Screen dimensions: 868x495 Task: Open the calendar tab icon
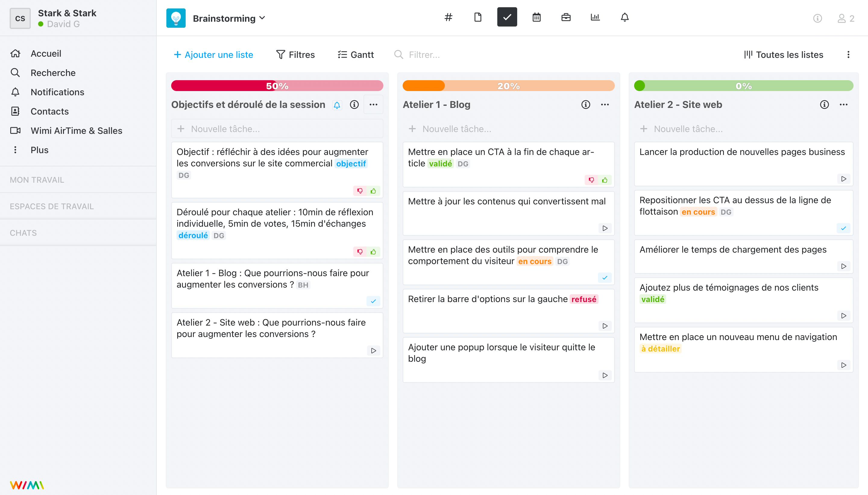click(x=537, y=17)
